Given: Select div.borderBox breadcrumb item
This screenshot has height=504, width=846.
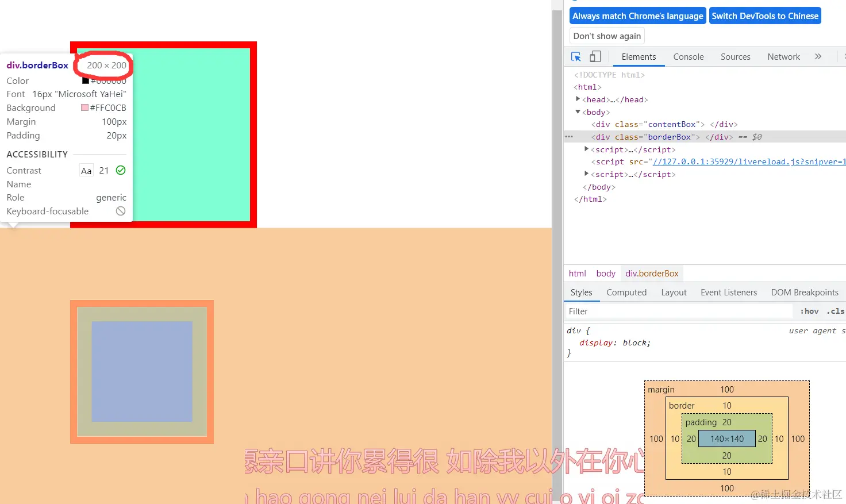Looking at the screenshot, I should coord(652,274).
